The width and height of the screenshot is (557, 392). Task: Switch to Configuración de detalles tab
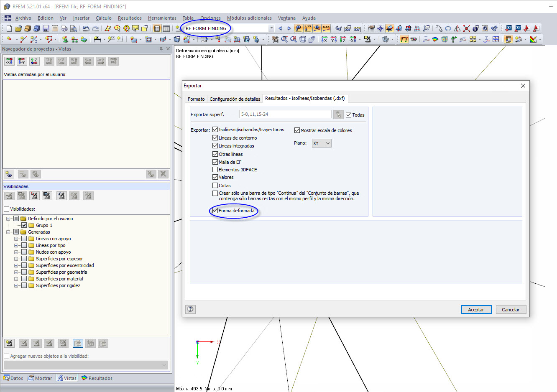[x=235, y=99]
